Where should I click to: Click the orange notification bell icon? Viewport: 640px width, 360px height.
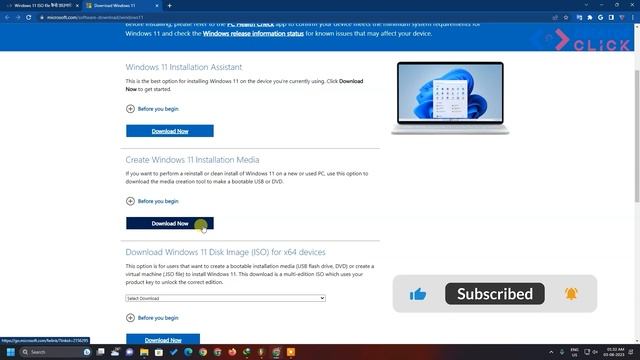coord(571,294)
